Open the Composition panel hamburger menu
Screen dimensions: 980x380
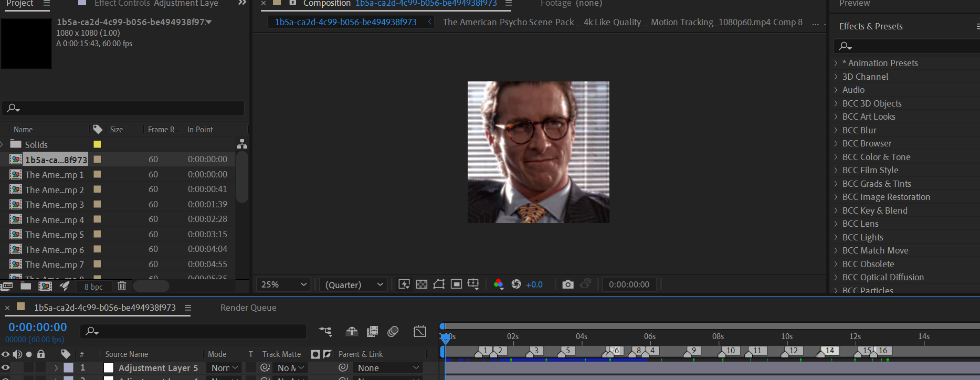click(508, 3)
